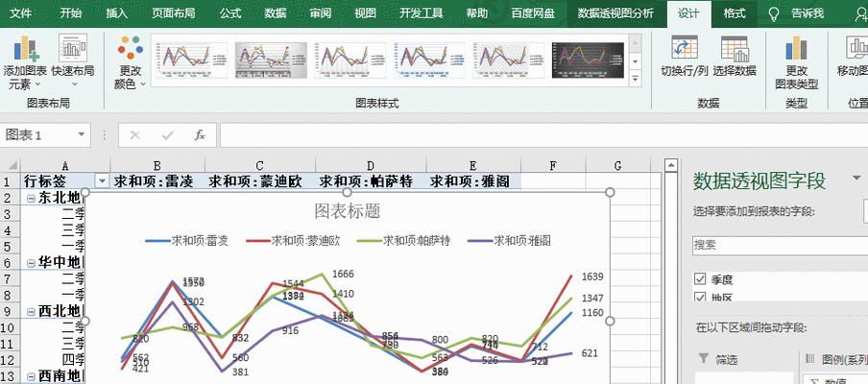The image size is (868, 384).
Task: Open the Name Box dropdown arrow
Action: point(82,135)
